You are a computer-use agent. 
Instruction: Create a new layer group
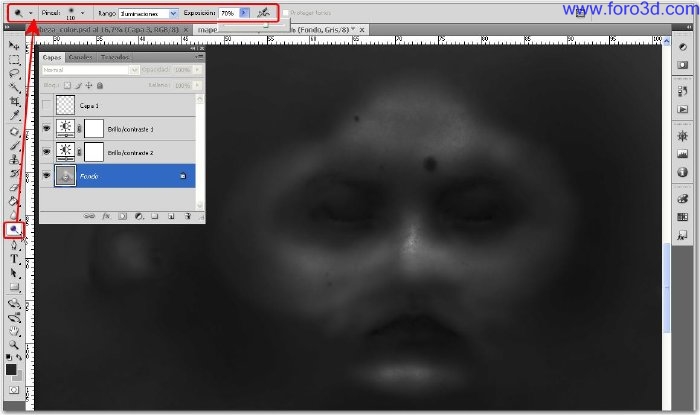[x=155, y=216]
